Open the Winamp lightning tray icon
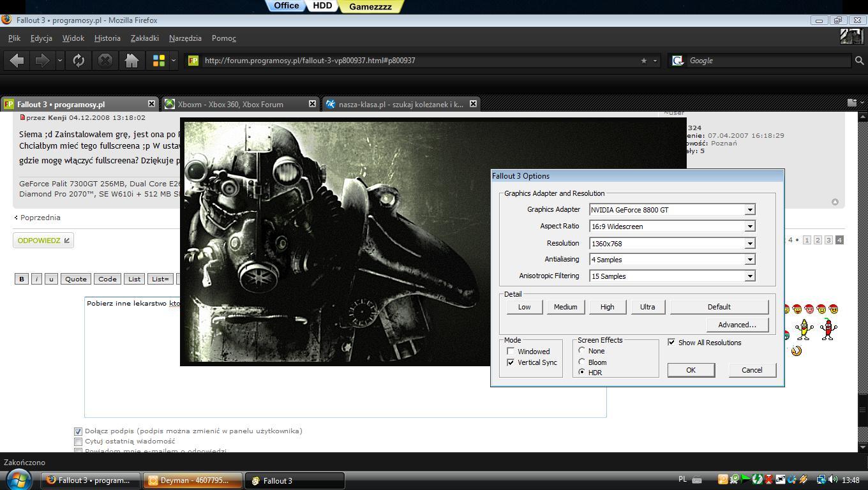The width and height of the screenshot is (868, 490). coord(804,479)
